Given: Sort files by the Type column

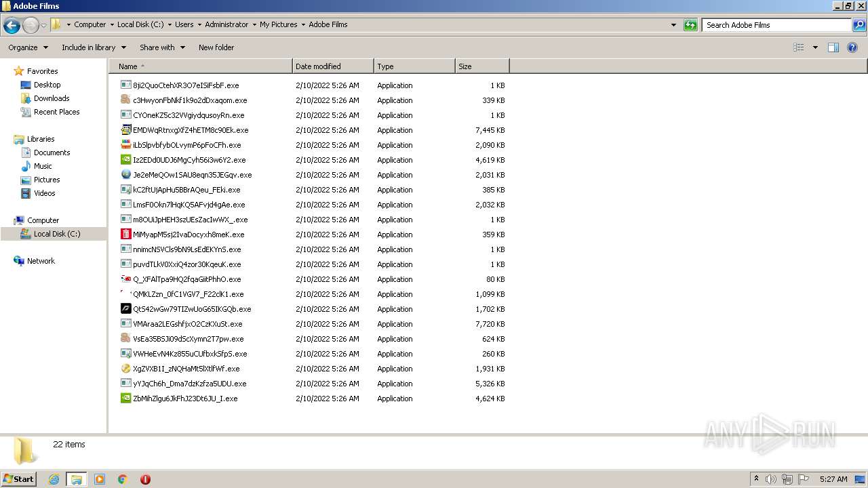Looking at the screenshot, I should [414, 66].
